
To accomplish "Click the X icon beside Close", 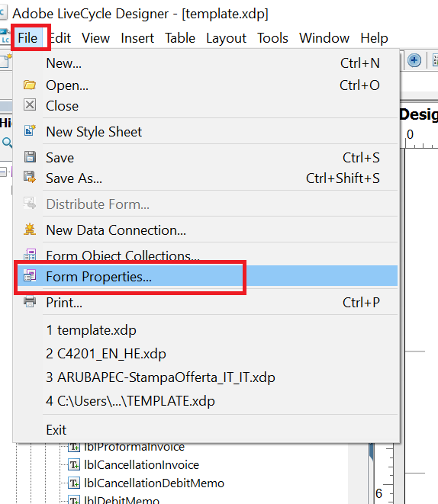I will coord(30,105).
